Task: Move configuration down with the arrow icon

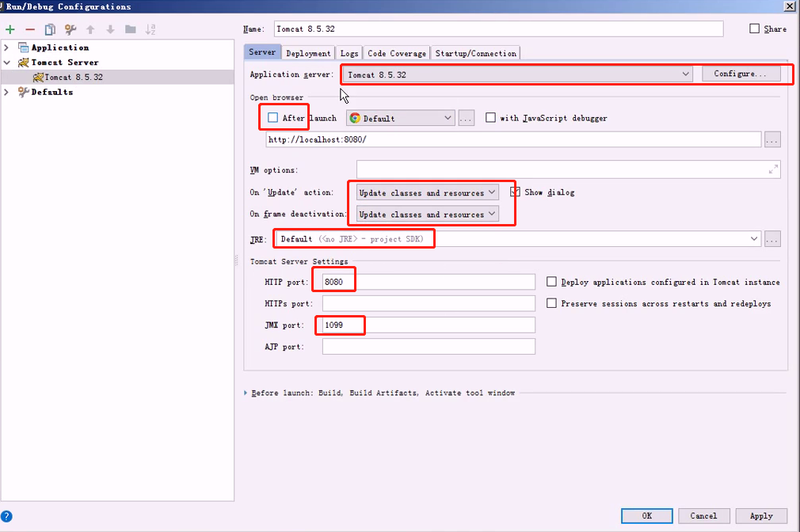Action: [110, 29]
